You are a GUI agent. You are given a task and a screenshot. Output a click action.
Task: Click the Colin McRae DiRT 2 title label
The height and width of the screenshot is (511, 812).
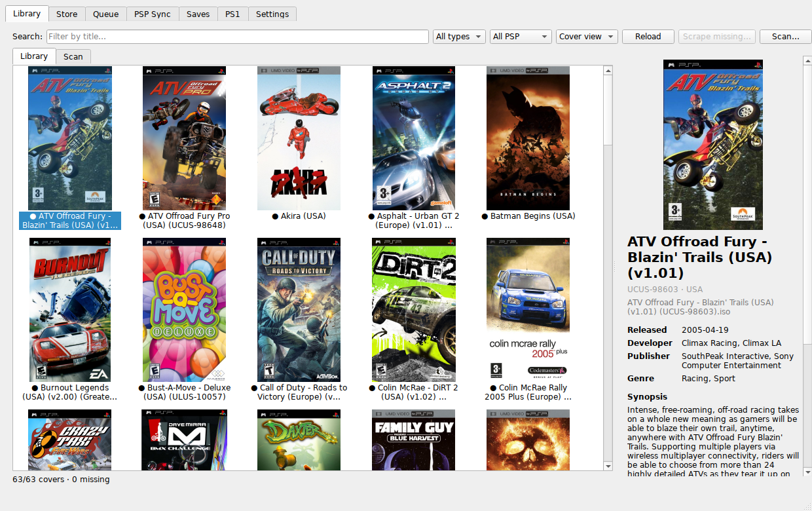tap(414, 392)
